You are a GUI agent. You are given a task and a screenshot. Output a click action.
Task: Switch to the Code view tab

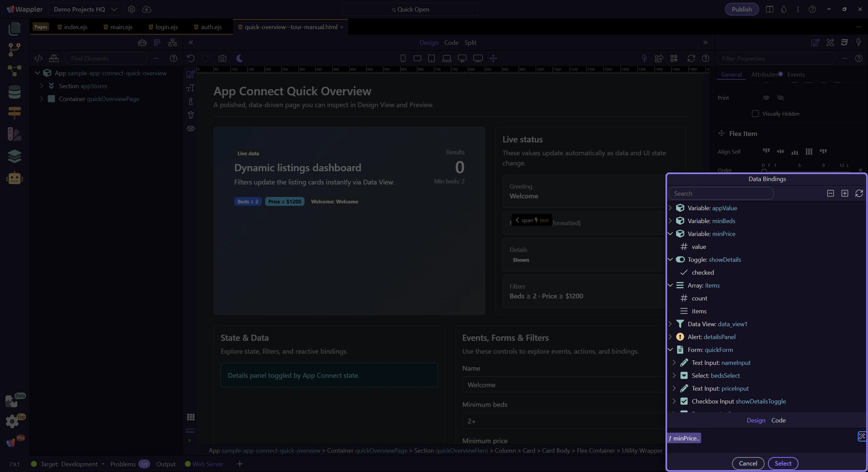(451, 42)
